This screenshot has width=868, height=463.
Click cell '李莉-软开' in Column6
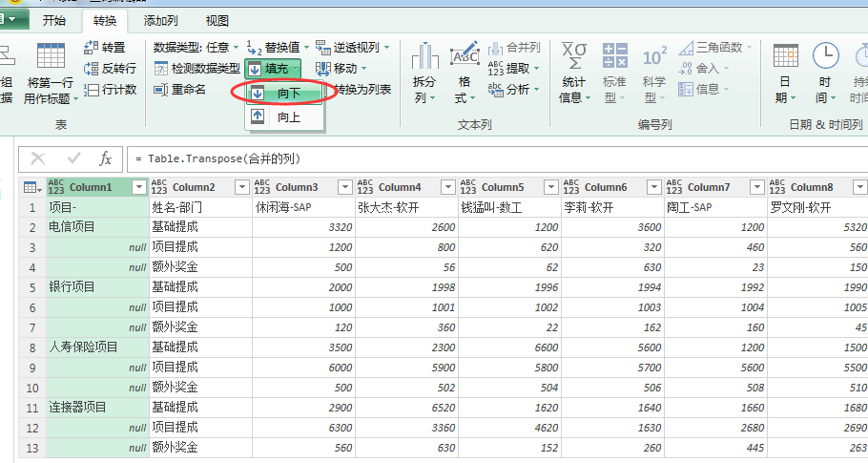point(612,207)
